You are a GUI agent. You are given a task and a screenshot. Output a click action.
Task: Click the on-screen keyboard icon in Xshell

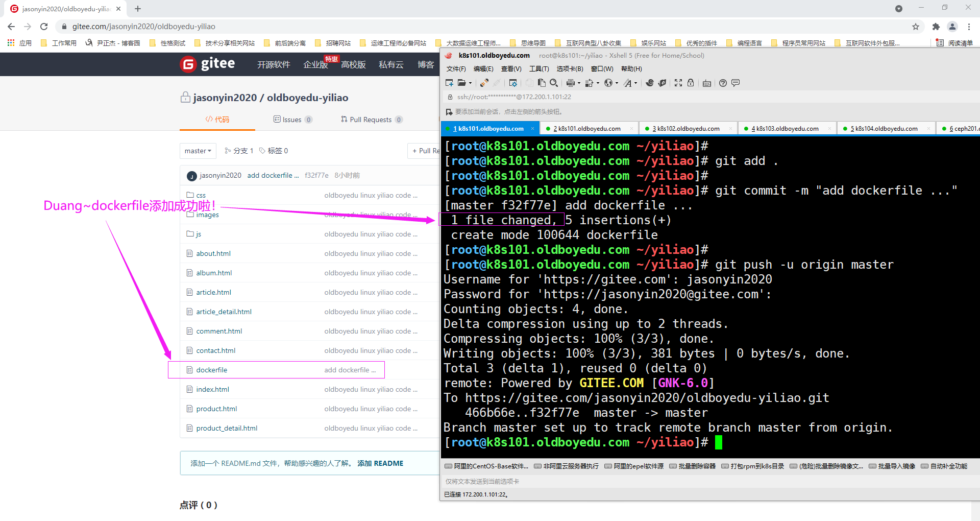707,83
